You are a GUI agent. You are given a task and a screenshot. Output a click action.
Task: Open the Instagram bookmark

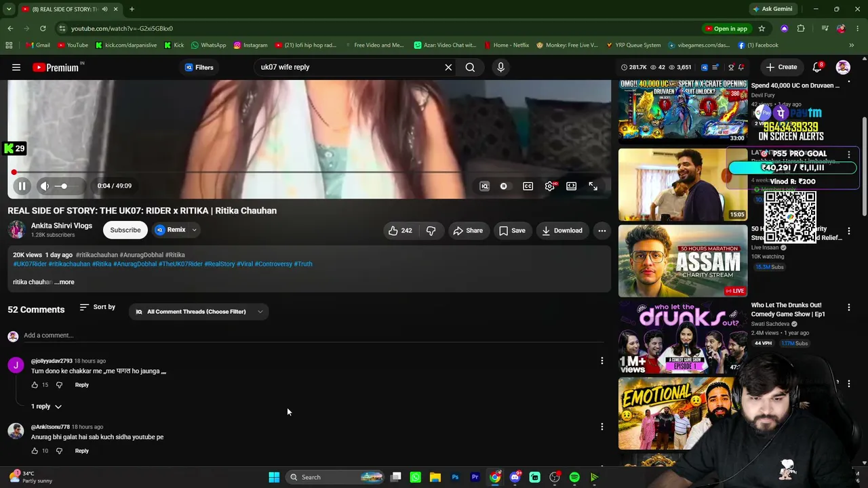point(250,45)
